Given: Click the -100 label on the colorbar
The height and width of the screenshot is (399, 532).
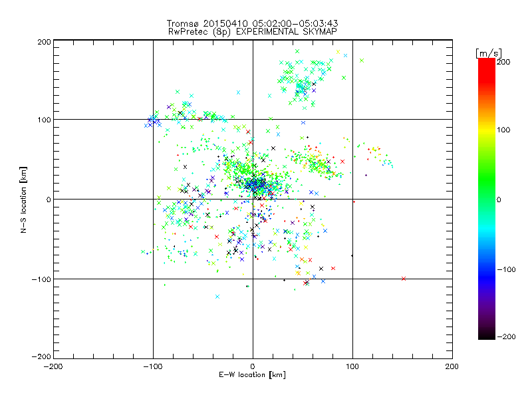Looking at the screenshot, I should point(507,269).
